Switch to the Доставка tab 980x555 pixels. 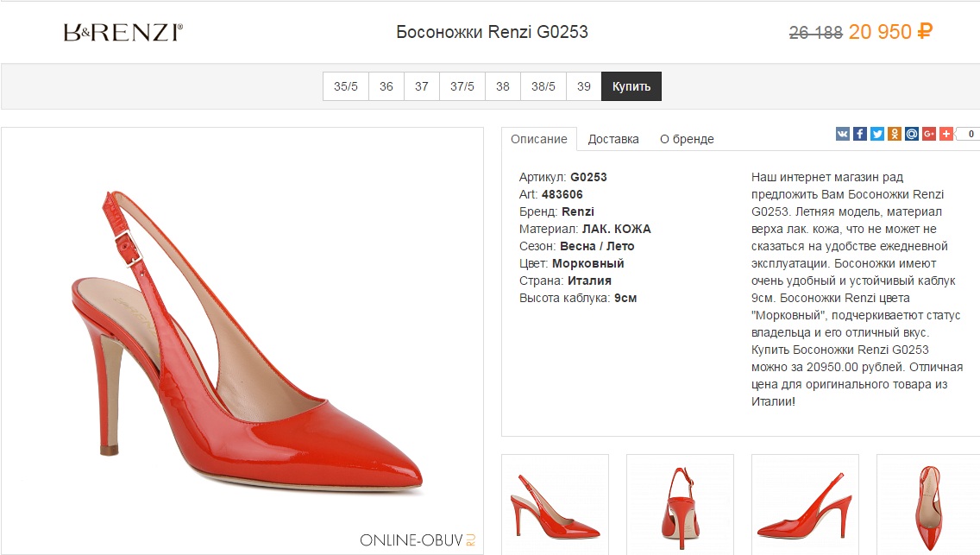(x=613, y=139)
